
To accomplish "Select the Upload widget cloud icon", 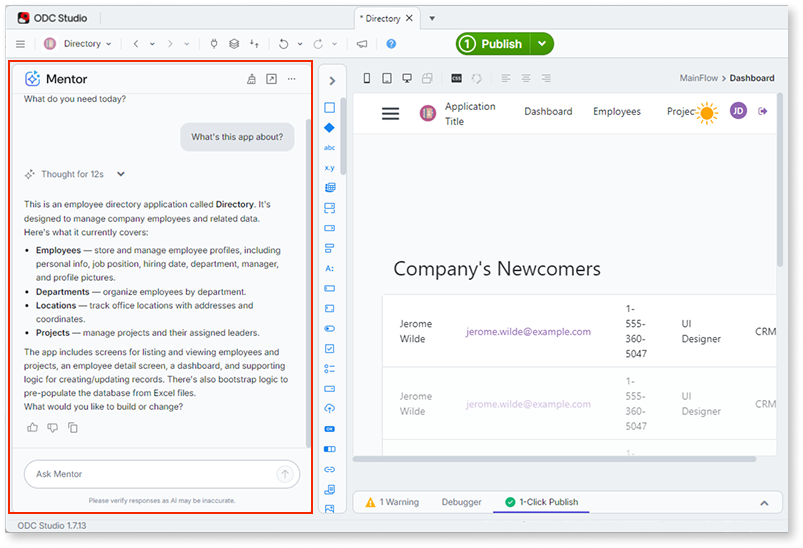I will [x=330, y=409].
